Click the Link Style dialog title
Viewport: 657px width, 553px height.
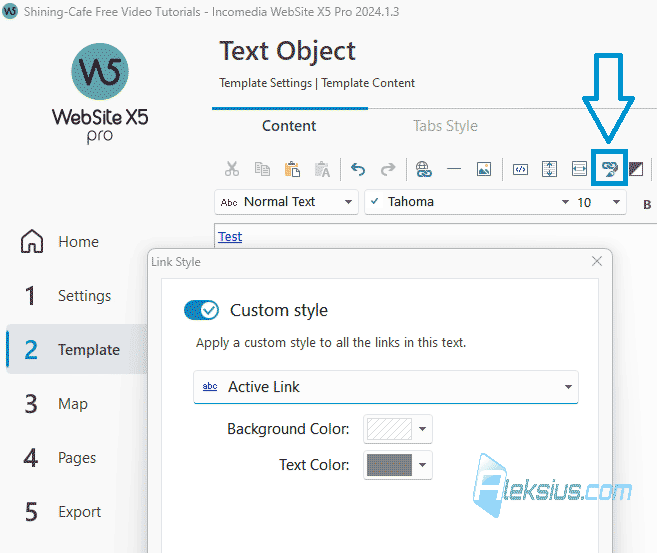[176, 262]
